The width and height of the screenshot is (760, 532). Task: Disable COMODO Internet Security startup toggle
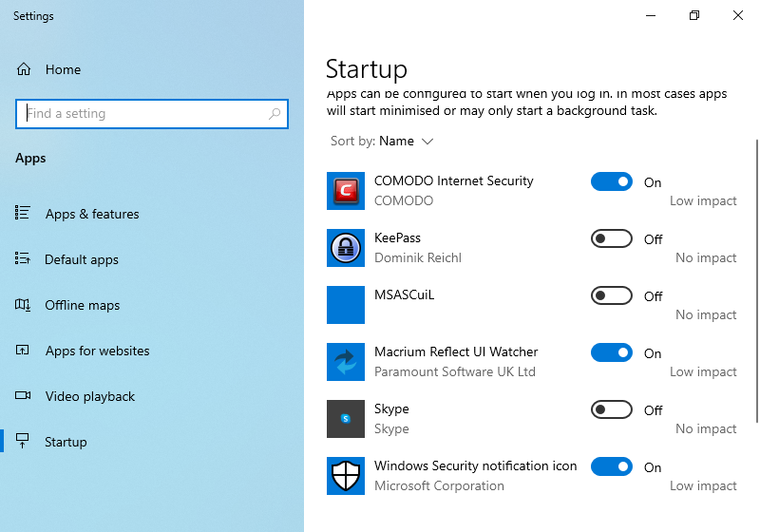click(x=612, y=181)
